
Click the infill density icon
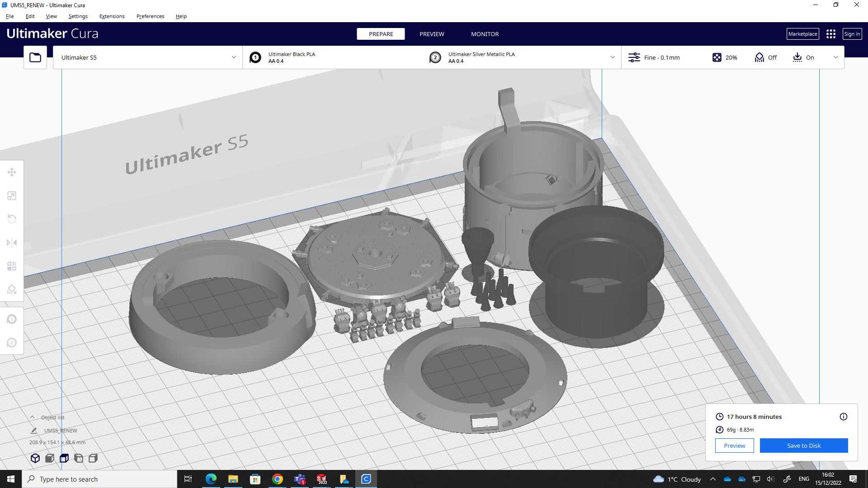(x=717, y=57)
